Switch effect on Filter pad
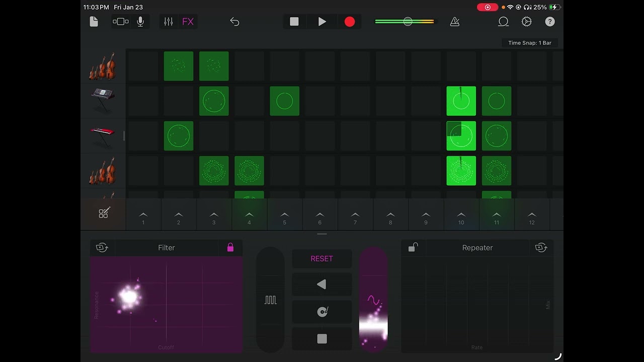This screenshot has width=644, height=362. tap(102, 247)
